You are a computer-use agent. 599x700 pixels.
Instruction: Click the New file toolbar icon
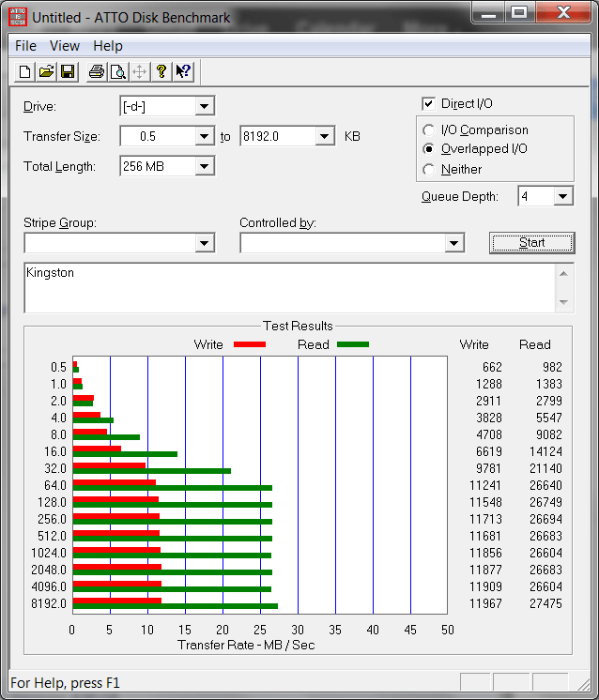25,72
